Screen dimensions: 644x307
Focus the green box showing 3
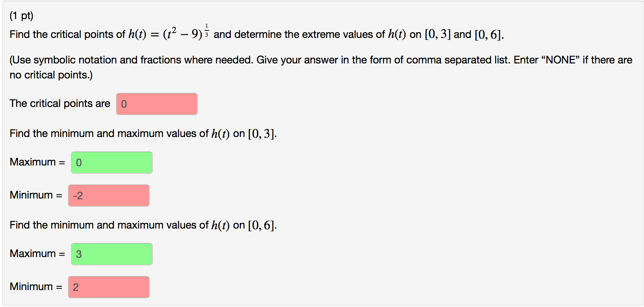[111, 254]
